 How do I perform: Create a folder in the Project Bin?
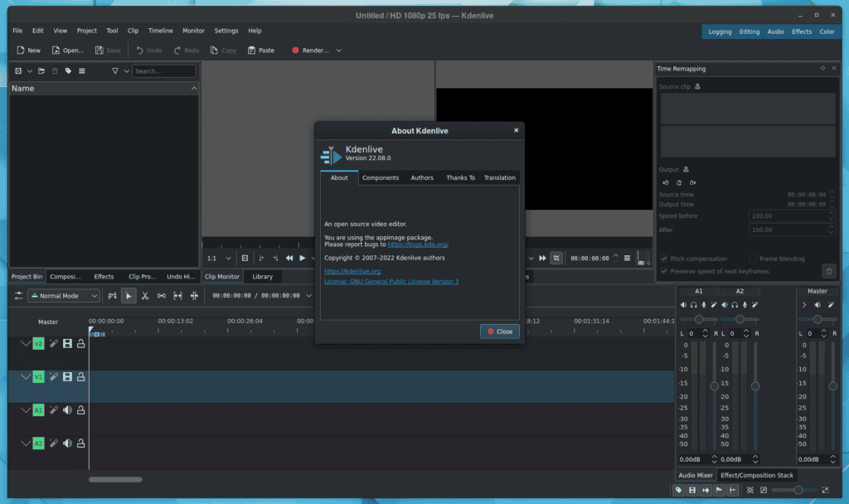(x=41, y=71)
